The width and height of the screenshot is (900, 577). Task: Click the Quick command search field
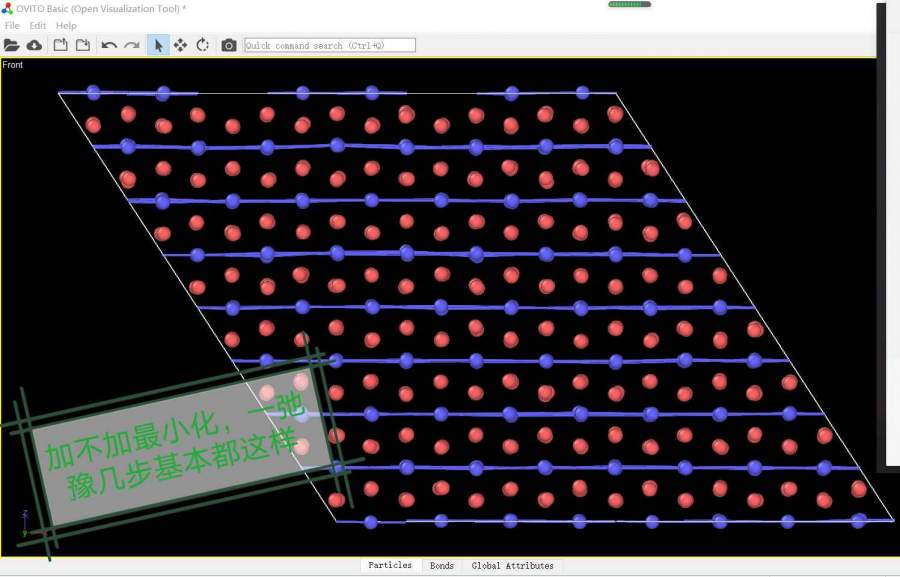coord(329,45)
